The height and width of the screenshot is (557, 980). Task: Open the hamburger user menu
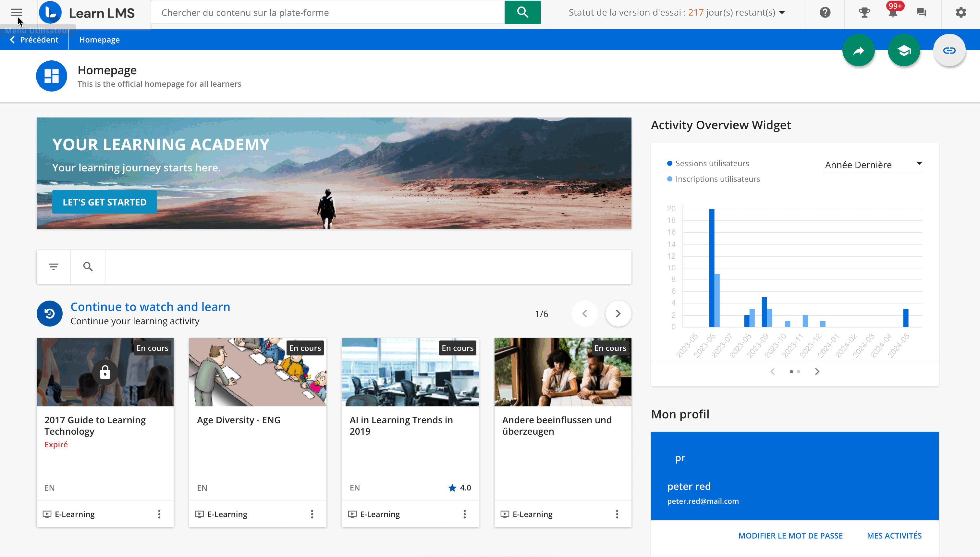pyautogui.click(x=16, y=13)
